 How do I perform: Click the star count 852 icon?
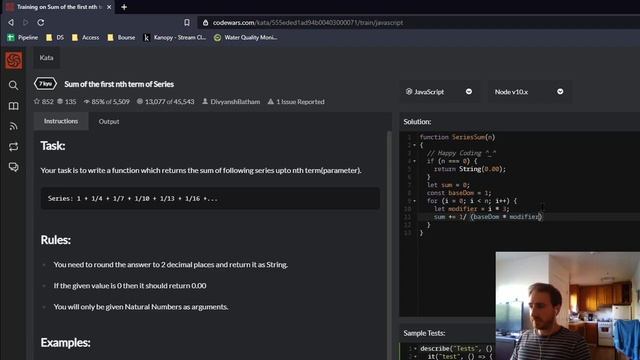point(37,101)
